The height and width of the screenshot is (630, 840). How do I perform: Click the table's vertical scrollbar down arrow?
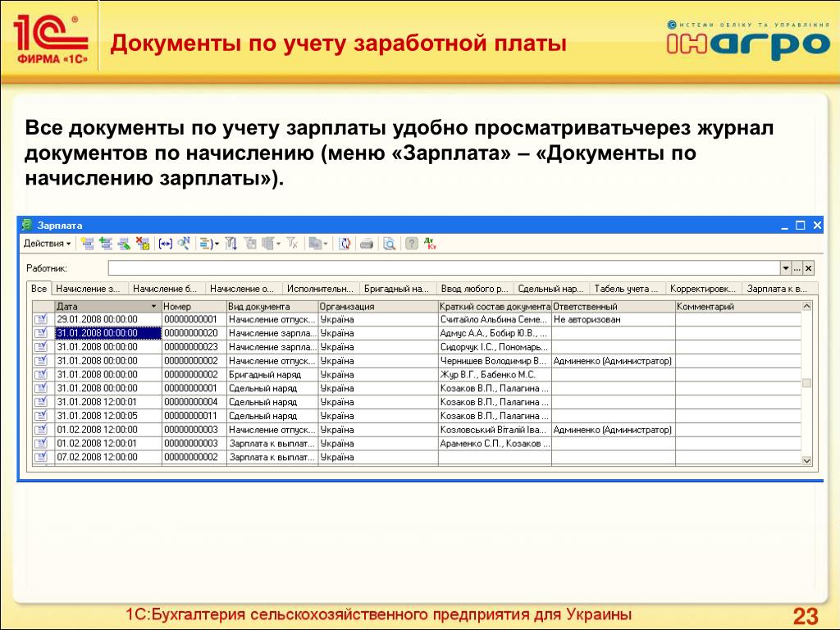coord(806,463)
